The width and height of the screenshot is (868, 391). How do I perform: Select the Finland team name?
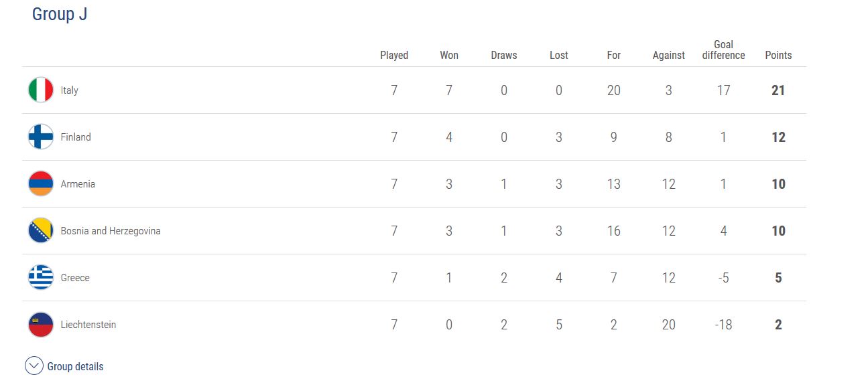(x=76, y=137)
